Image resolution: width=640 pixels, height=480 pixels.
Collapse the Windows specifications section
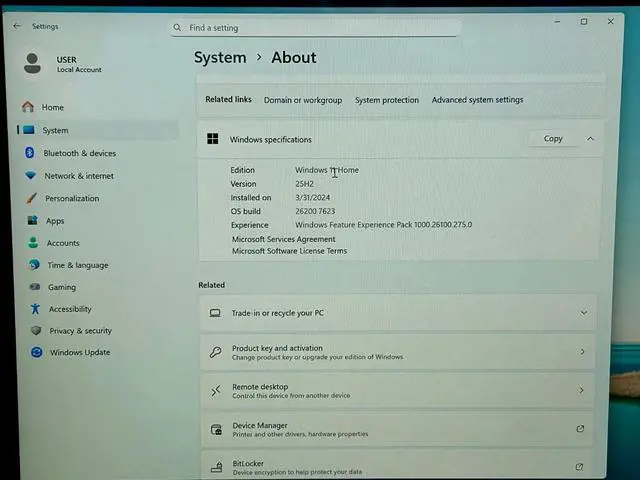[590, 139]
